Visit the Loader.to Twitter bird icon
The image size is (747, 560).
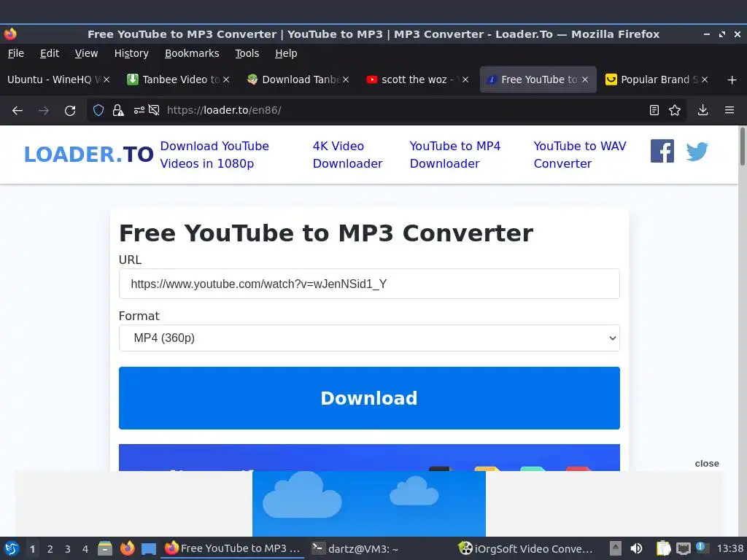point(697,152)
